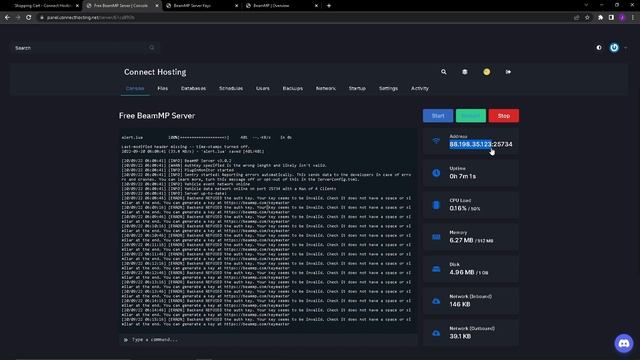This screenshot has height=360, width=640.
Task: Open the servers stack icon in header
Action: click(x=464, y=72)
